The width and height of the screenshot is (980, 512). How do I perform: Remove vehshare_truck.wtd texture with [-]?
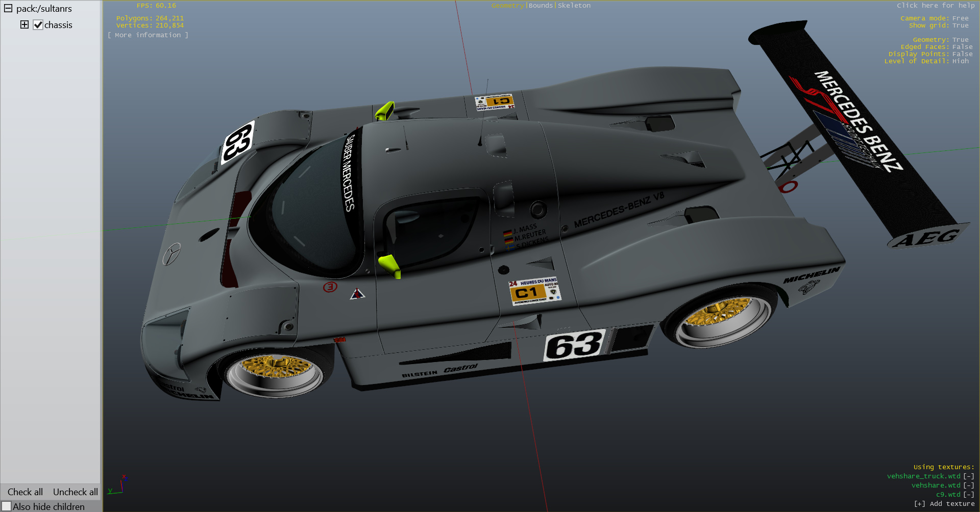pyautogui.click(x=969, y=476)
